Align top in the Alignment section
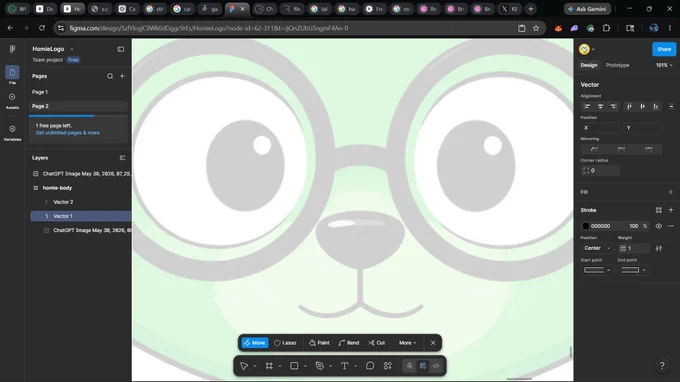This screenshot has width=680, height=382. point(629,106)
